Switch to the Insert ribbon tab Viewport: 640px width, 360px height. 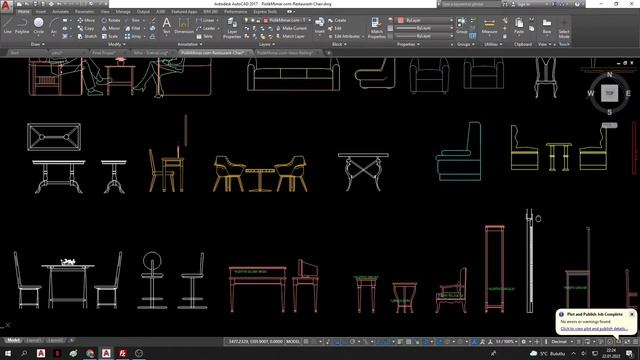click(x=41, y=12)
